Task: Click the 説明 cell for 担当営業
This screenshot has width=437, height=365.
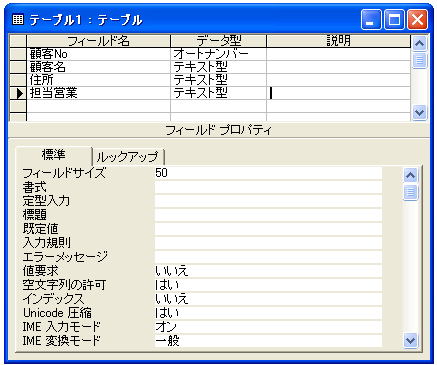Action: [339, 93]
